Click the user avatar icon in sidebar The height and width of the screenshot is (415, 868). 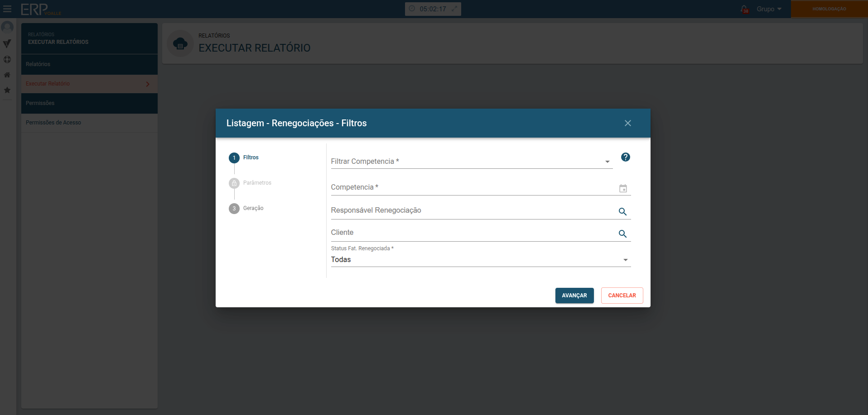pos(7,27)
